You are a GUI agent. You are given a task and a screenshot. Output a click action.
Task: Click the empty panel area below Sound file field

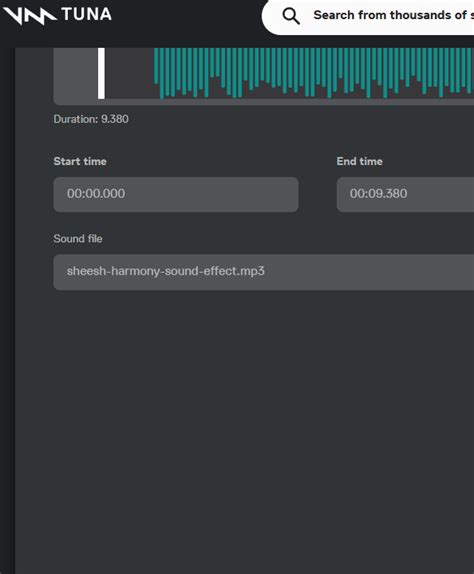[x=245, y=432]
